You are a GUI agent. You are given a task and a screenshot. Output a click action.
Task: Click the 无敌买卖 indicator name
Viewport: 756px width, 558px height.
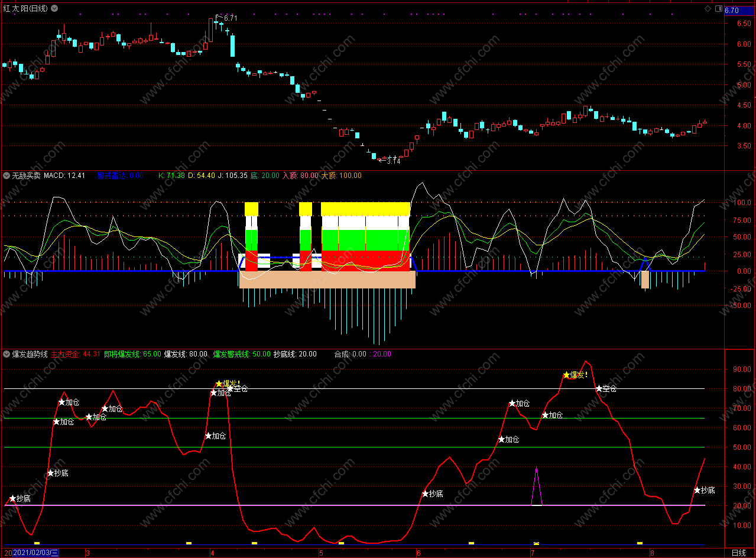[26, 176]
